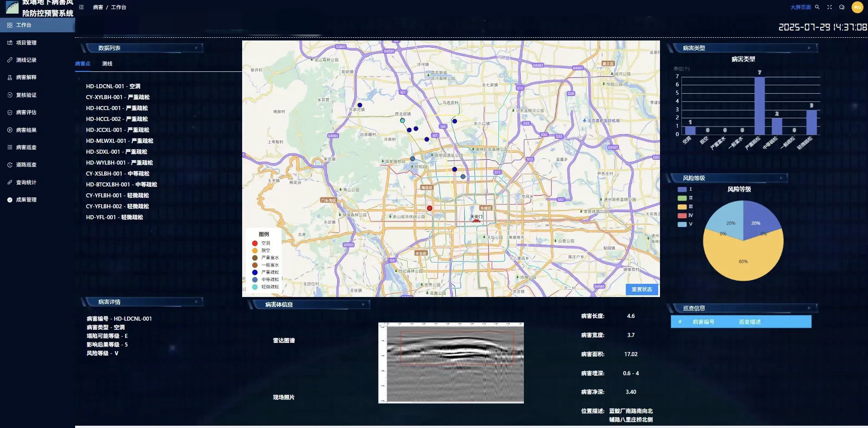
Task: Toggle risk level III legend entry
Action: pos(682,206)
